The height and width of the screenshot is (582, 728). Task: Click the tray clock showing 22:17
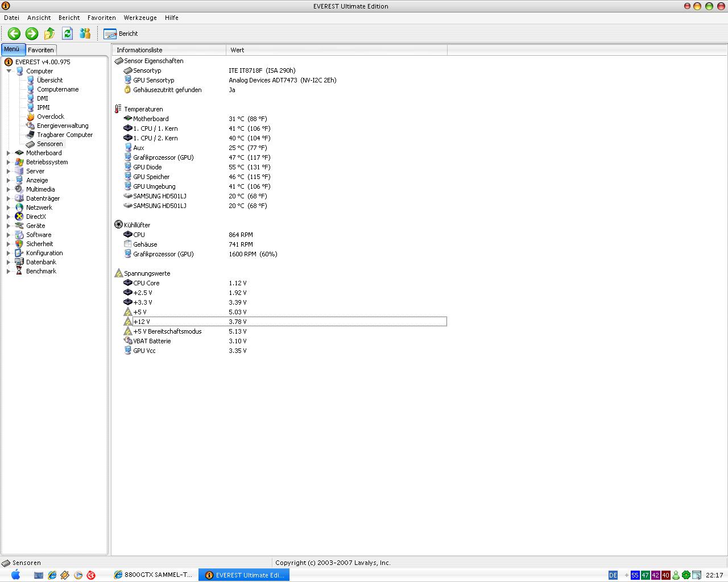(714, 575)
